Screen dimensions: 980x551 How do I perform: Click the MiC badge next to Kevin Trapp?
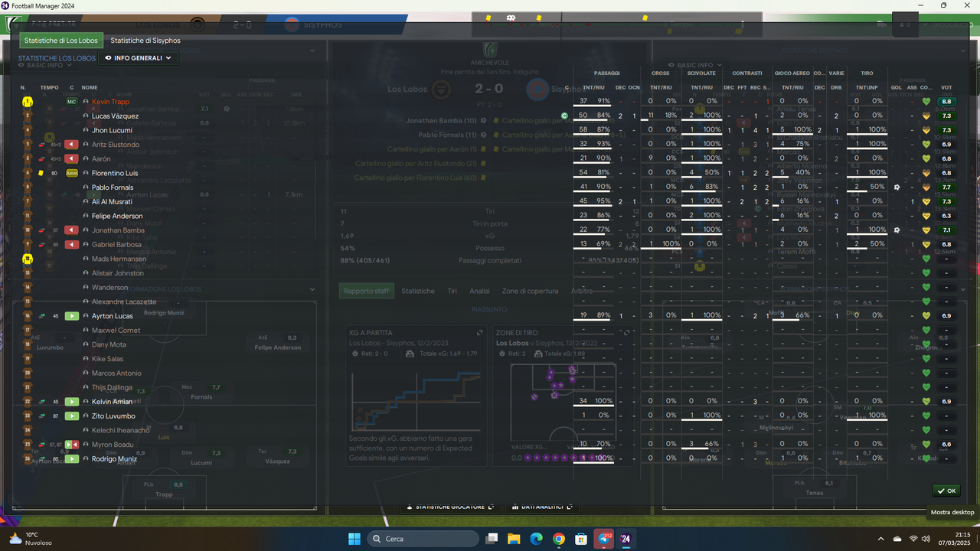72,102
